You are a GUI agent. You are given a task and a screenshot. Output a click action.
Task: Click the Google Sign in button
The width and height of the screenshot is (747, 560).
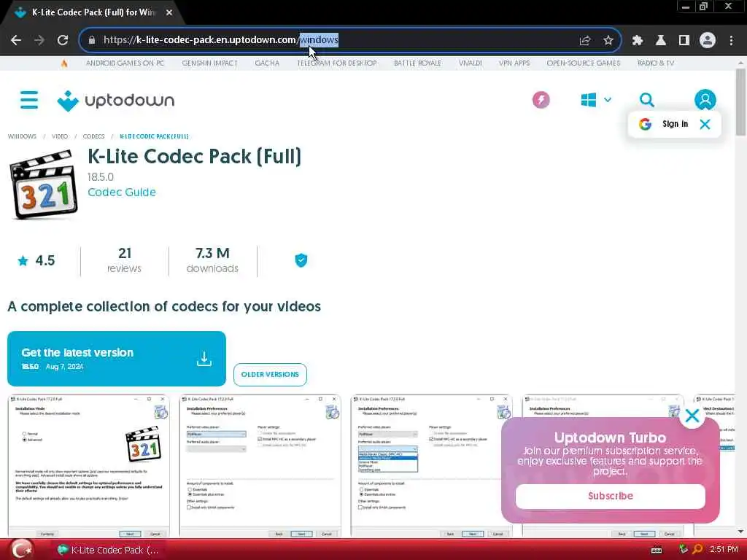pyautogui.click(x=664, y=124)
